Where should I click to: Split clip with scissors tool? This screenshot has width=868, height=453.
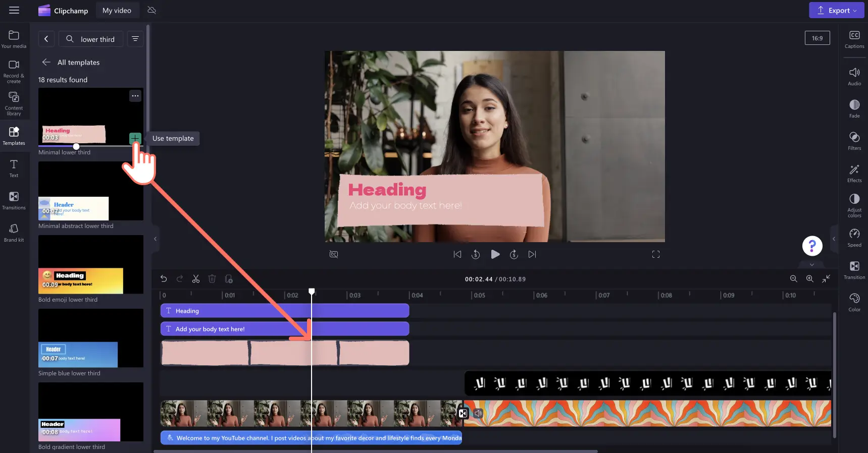196,278
